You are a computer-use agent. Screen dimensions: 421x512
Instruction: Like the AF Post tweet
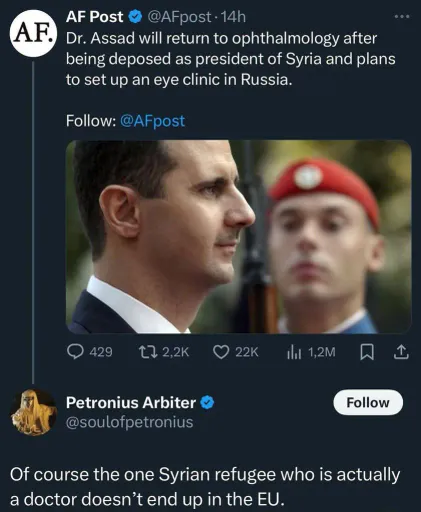(x=221, y=352)
